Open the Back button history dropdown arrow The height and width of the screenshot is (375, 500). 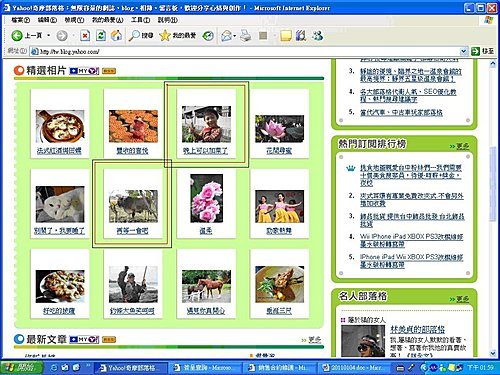[x=49, y=35]
